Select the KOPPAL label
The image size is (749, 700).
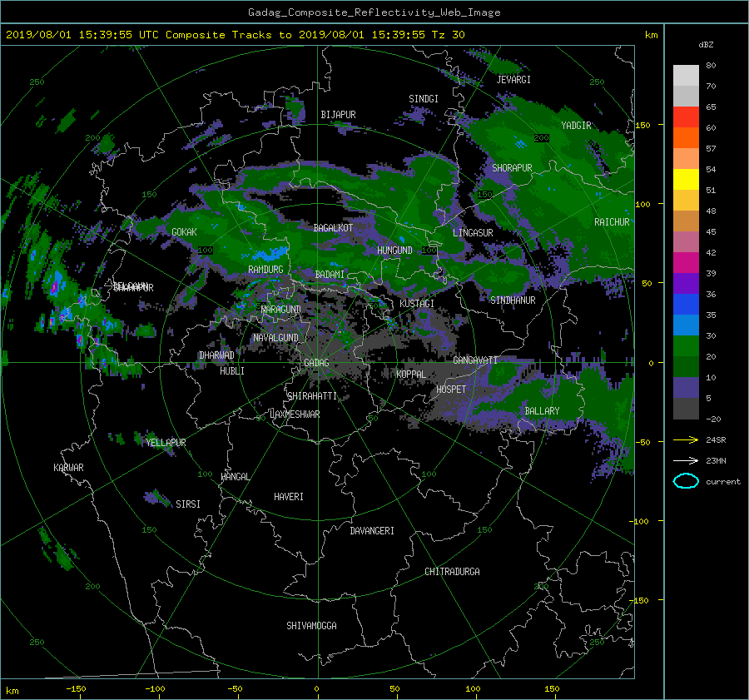411,375
